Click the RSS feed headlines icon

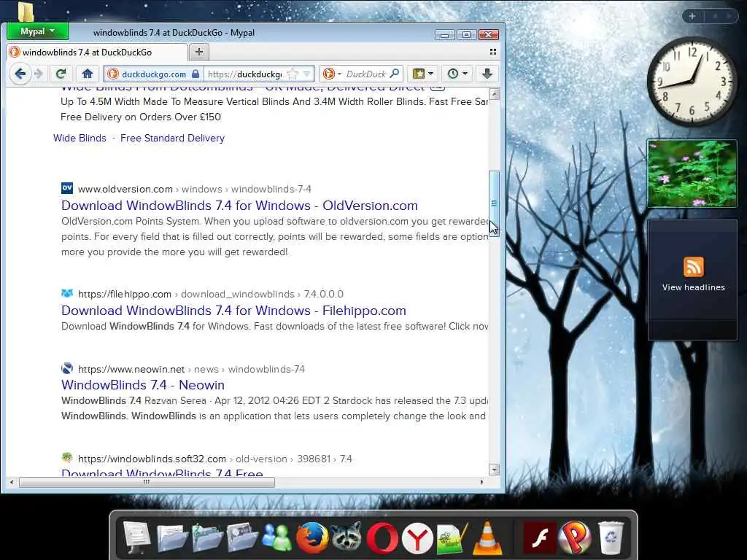tap(693, 267)
